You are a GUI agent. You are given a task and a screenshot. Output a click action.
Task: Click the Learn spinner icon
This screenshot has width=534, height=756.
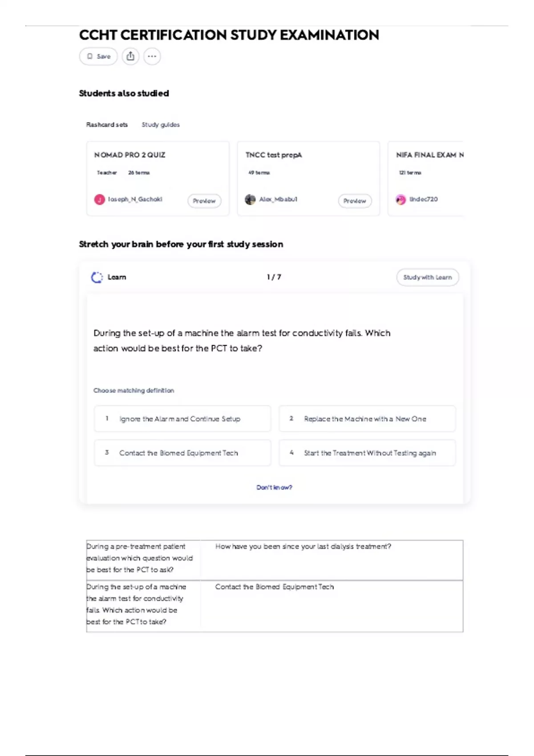[x=97, y=277]
